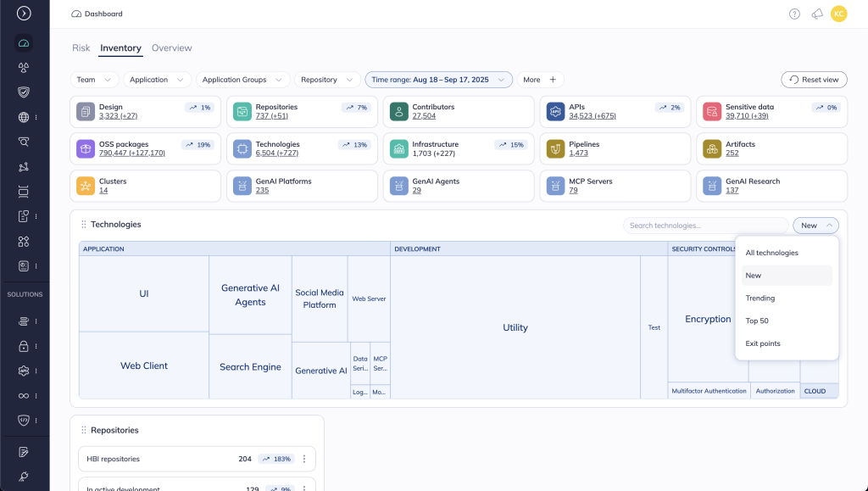Click the Reset view button

[813, 80]
